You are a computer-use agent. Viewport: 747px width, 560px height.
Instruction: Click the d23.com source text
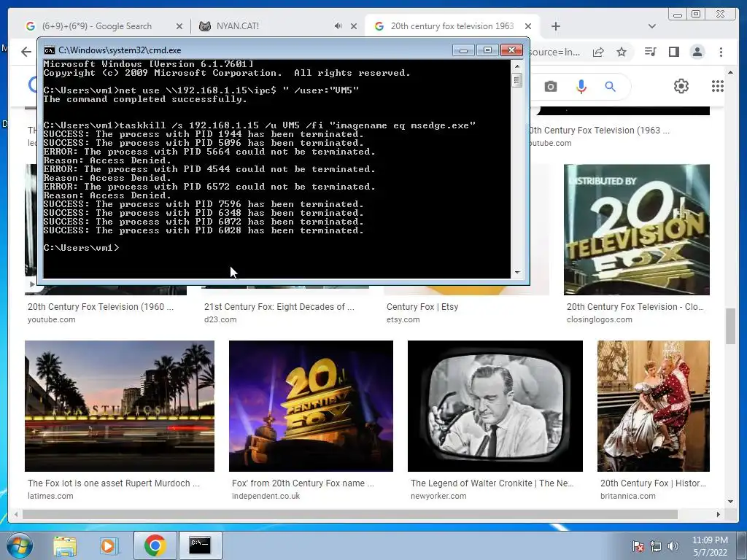pyautogui.click(x=220, y=319)
